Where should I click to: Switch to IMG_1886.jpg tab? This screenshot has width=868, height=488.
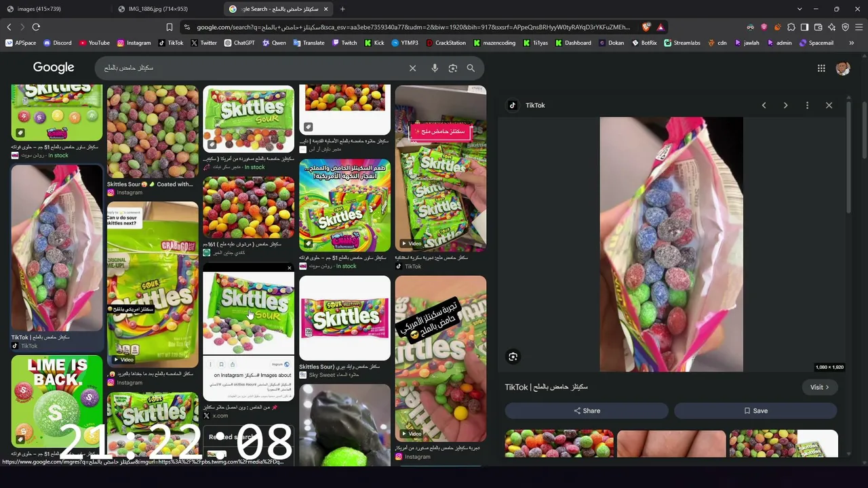pos(167,9)
